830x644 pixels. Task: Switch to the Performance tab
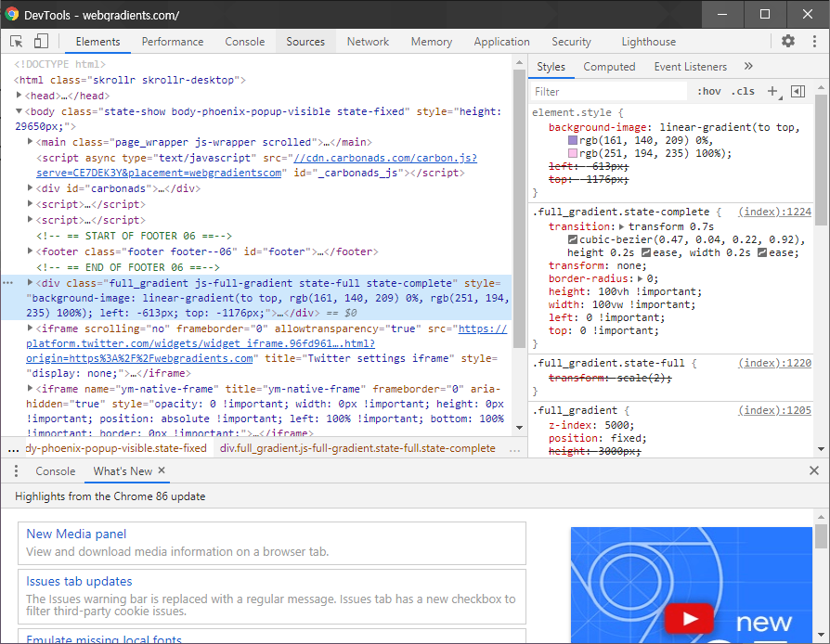(173, 41)
